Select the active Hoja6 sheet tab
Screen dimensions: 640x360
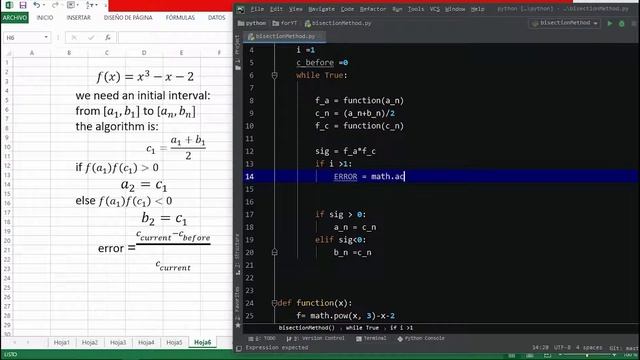coord(202,342)
